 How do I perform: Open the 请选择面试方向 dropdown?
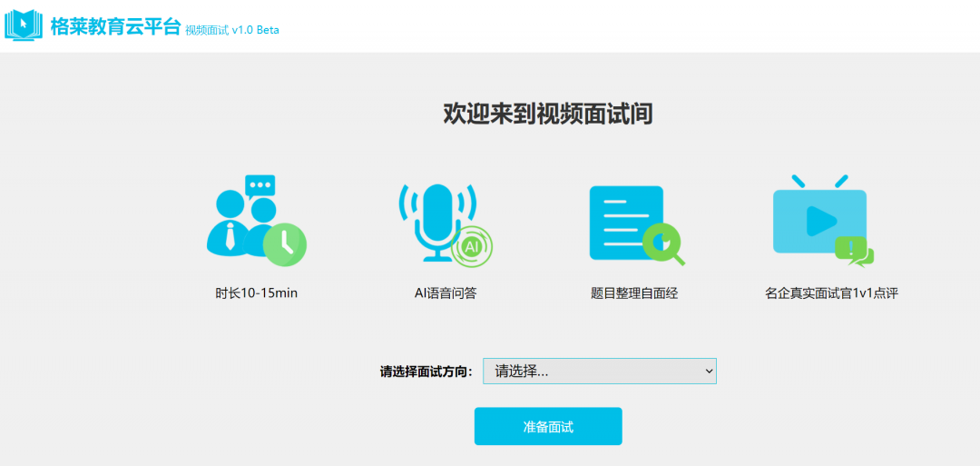(x=600, y=371)
